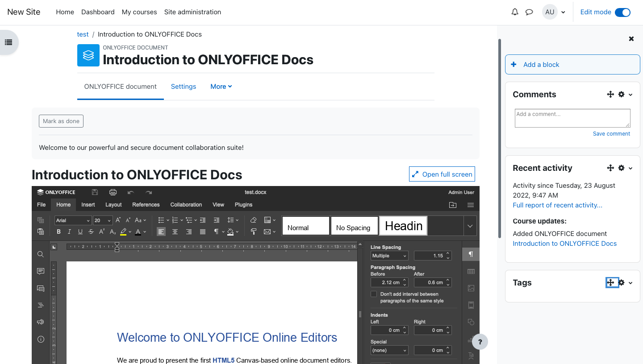Copy selection with the copy icon
The height and width of the screenshot is (364, 643).
tap(41, 220)
